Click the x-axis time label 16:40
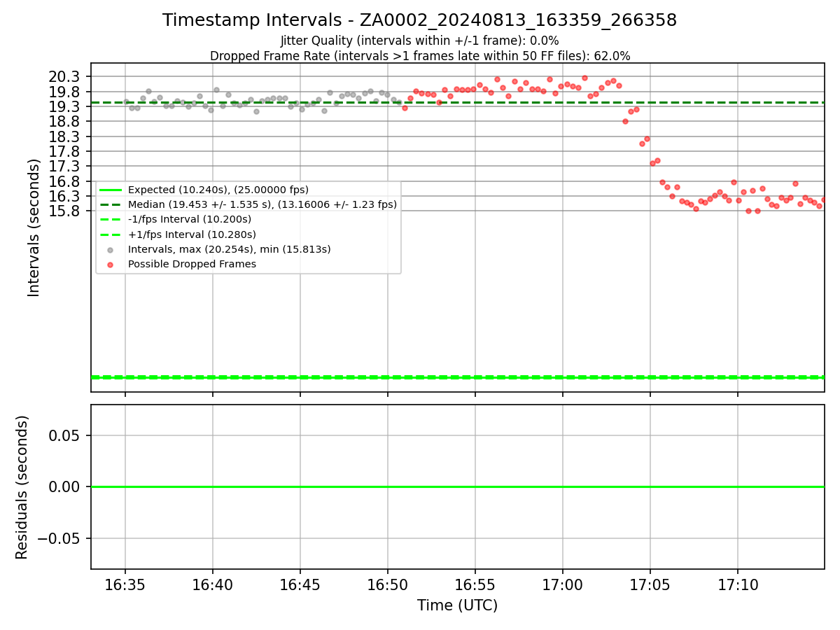This screenshot has width=840, height=630. [x=213, y=584]
